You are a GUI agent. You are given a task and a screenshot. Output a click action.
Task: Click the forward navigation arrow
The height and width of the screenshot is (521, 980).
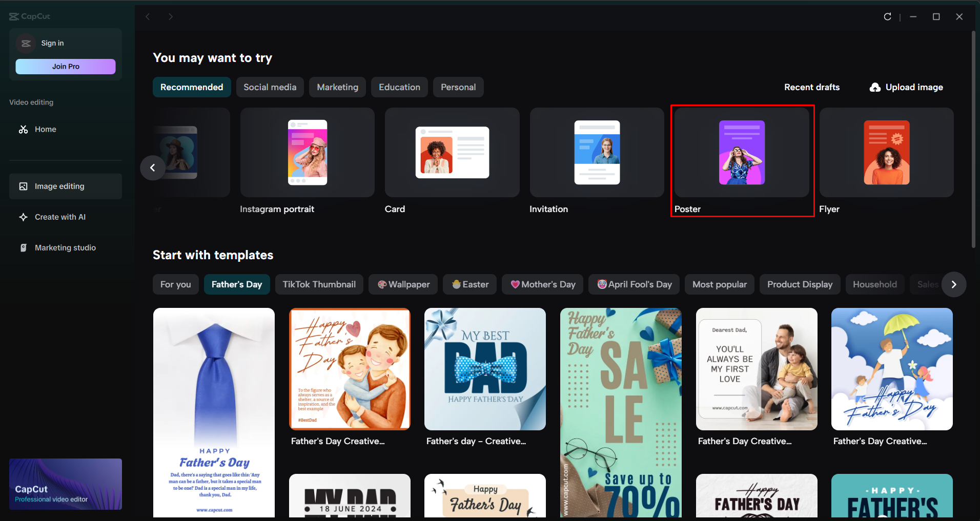pyautogui.click(x=171, y=16)
